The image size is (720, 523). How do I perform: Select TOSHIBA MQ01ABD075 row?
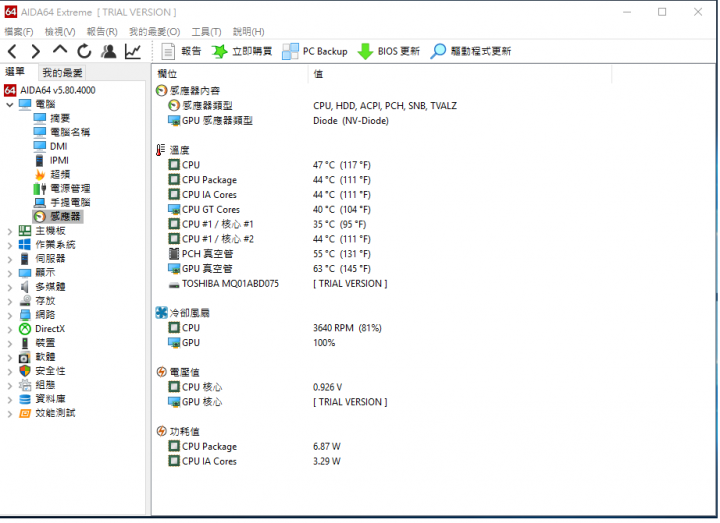click(278, 284)
